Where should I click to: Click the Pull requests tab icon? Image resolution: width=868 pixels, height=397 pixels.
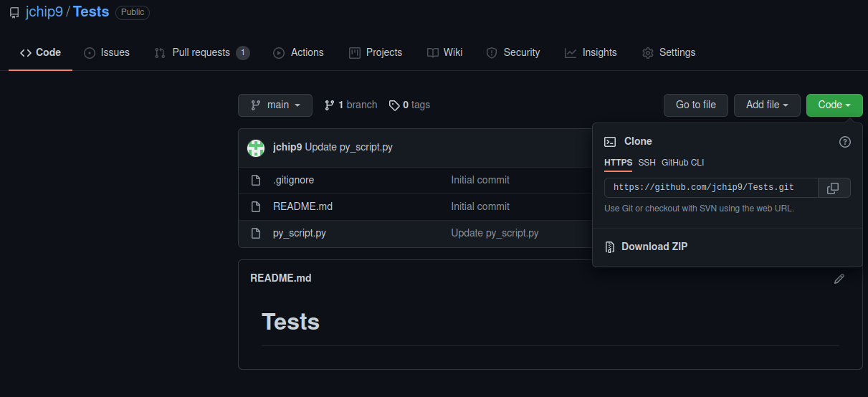click(x=160, y=53)
